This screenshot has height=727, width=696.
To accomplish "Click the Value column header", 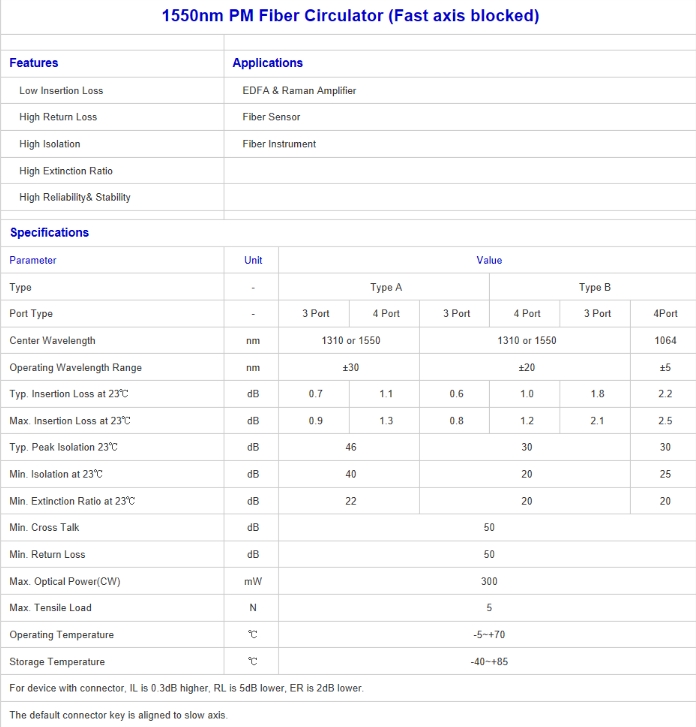I will (x=489, y=260).
